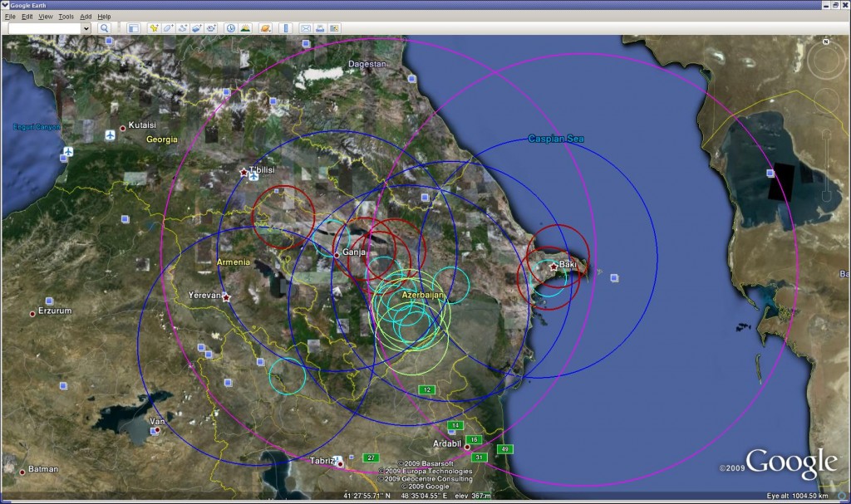The width and height of the screenshot is (851, 504).
Task: Open the planet switcher dropdown
Action: click(264, 28)
